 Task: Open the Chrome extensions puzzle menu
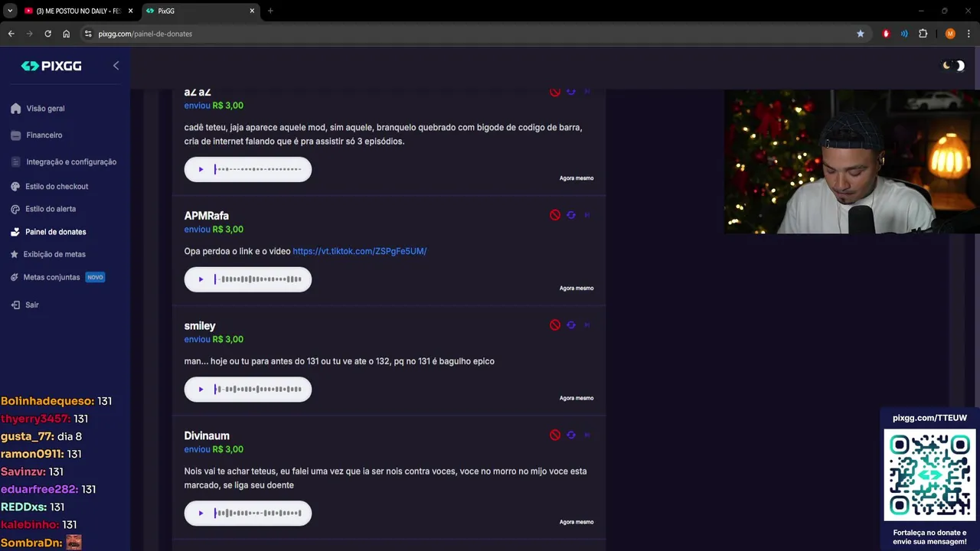pos(923,34)
